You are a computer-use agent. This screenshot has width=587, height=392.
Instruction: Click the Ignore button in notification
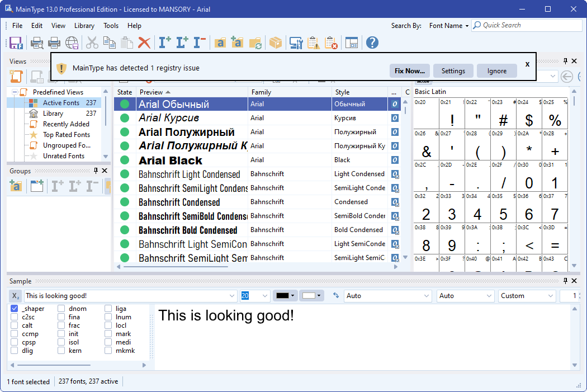[x=497, y=71]
